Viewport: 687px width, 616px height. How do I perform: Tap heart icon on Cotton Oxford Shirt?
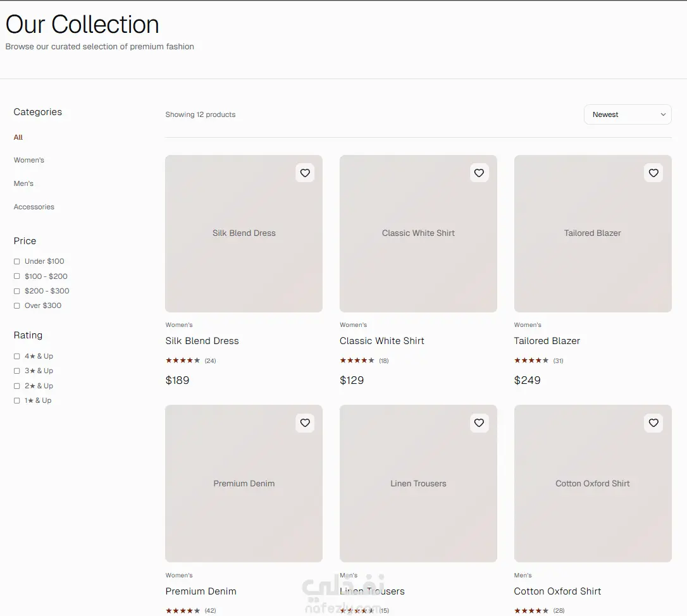(653, 422)
